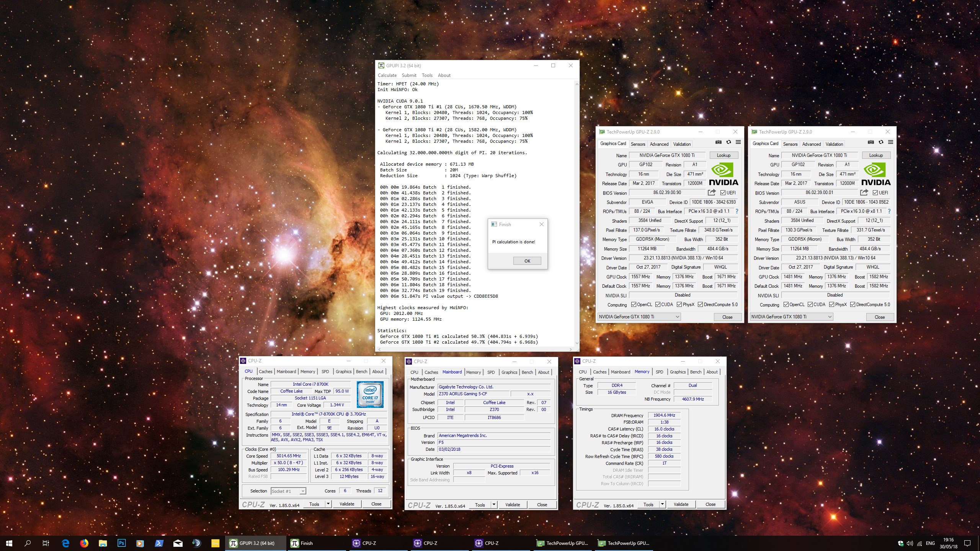This screenshot has height=551, width=980.
Task: Click the Core Speed value in CPU-Z
Action: [289, 456]
